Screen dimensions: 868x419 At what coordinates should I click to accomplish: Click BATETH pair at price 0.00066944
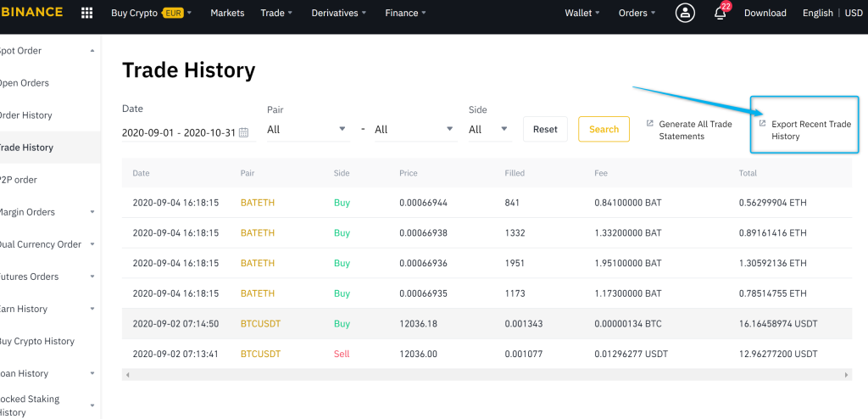point(258,203)
